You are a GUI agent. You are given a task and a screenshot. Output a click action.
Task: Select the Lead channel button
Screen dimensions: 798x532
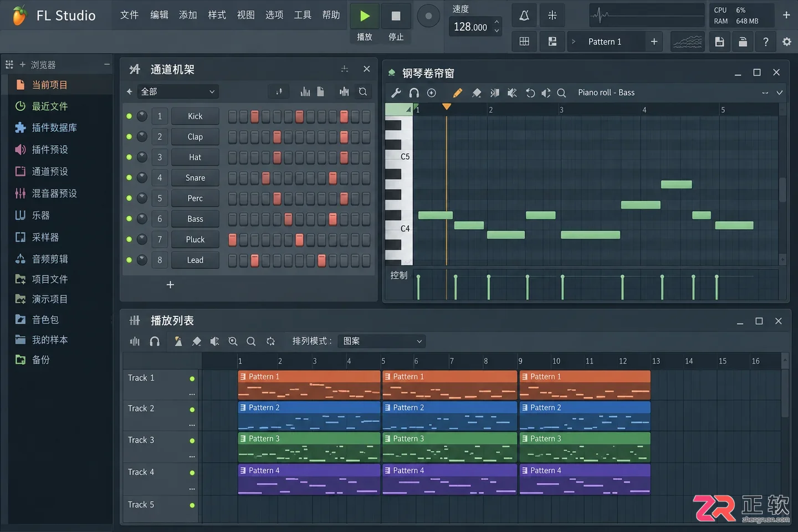click(195, 260)
